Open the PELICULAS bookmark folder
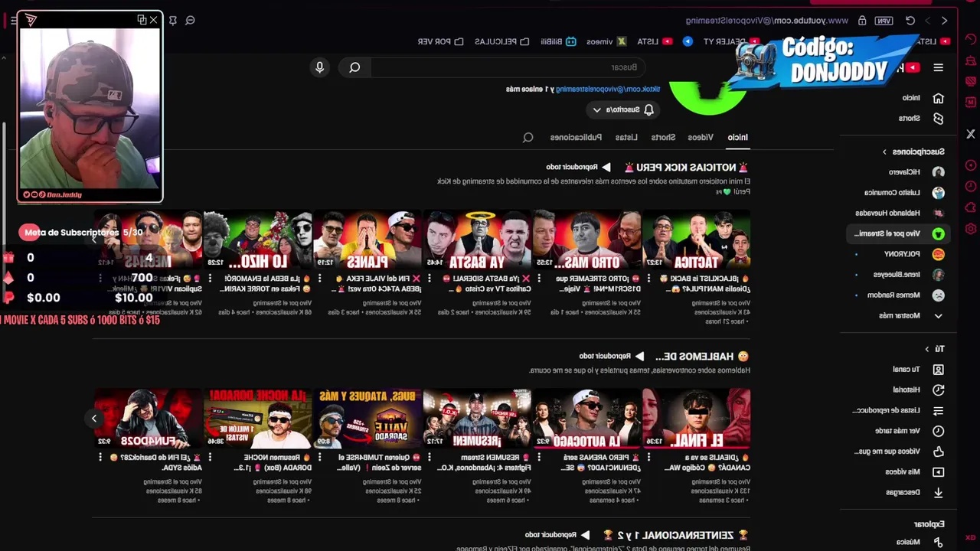This screenshot has height=551, width=980. [x=501, y=41]
